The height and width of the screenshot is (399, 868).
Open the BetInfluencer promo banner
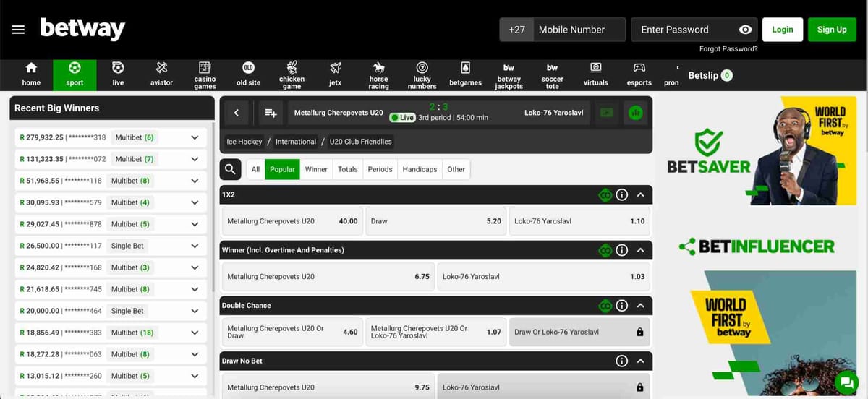(x=757, y=246)
